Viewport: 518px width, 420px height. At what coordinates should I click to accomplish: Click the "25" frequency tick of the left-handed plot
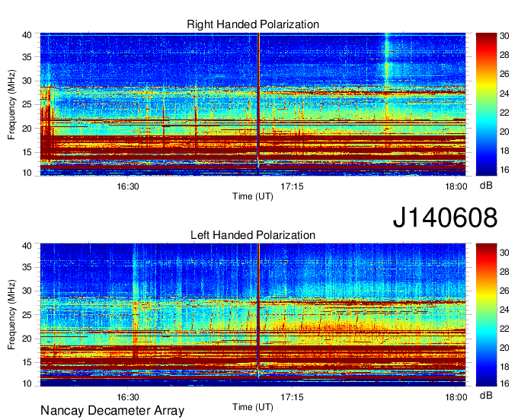click(27, 315)
